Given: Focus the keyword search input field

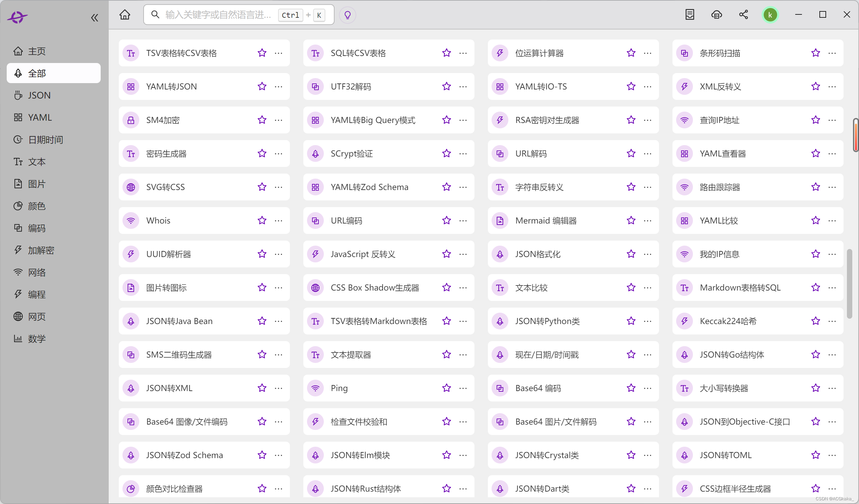Looking at the screenshot, I should pyautogui.click(x=218, y=15).
